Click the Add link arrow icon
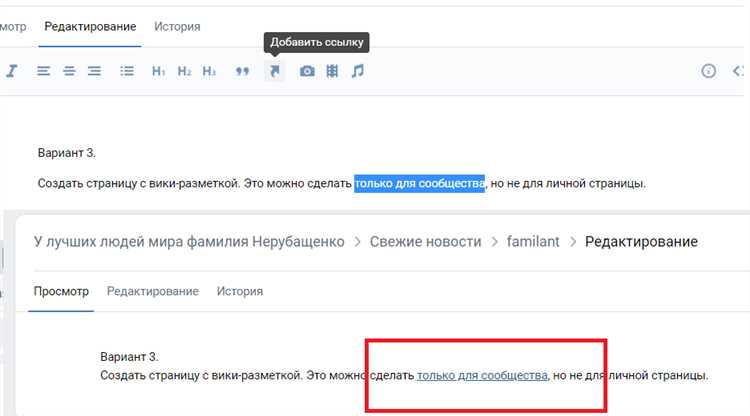Image resolution: width=750 pixels, height=416 pixels. 275,71
